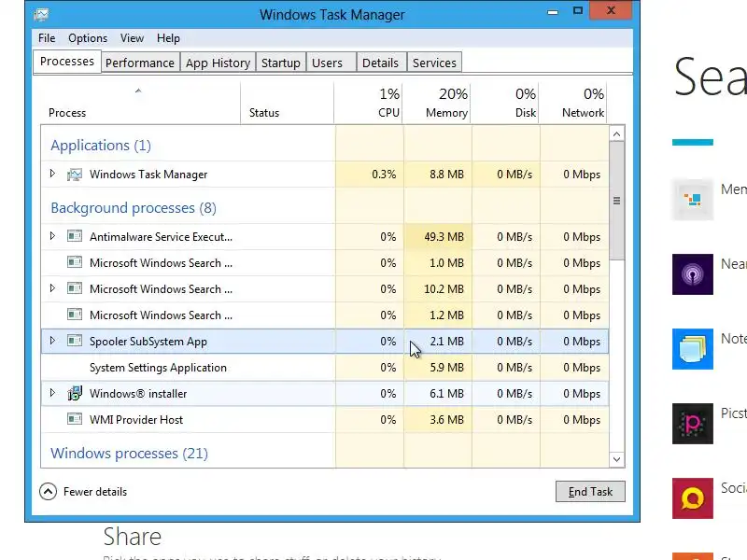Click the 49.3 MB memory cell
The image size is (747, 560).
click(x=438, y=237)
